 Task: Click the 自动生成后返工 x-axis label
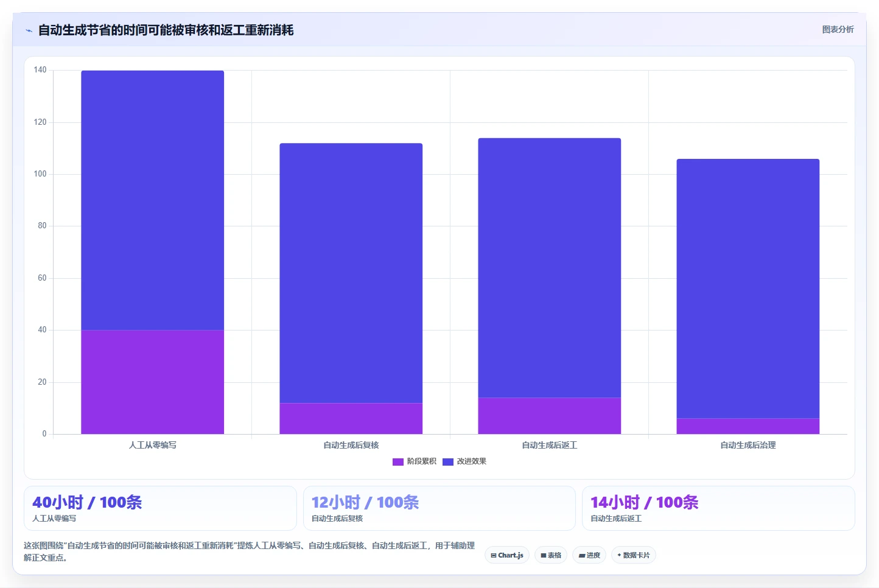point(550,445)
